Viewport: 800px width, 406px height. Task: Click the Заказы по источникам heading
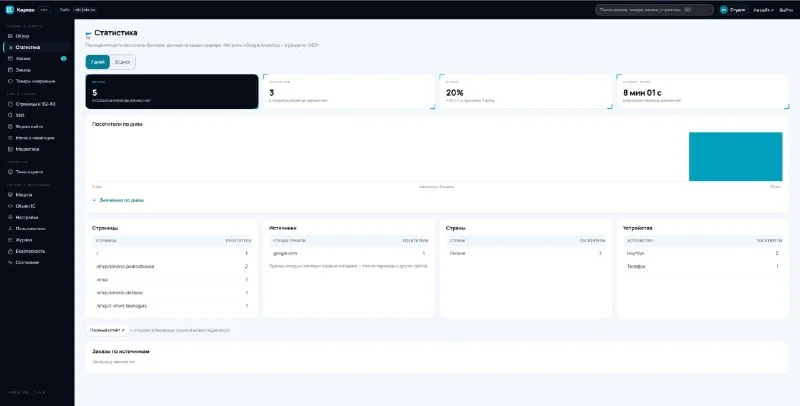pyautogui.click(x=120, y=351)
